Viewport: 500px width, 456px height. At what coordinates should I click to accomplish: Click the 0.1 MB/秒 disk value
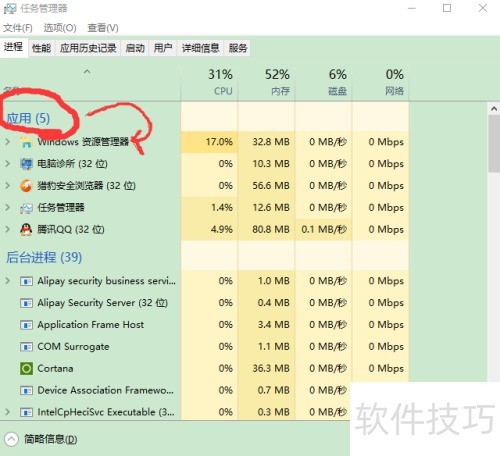324,230
